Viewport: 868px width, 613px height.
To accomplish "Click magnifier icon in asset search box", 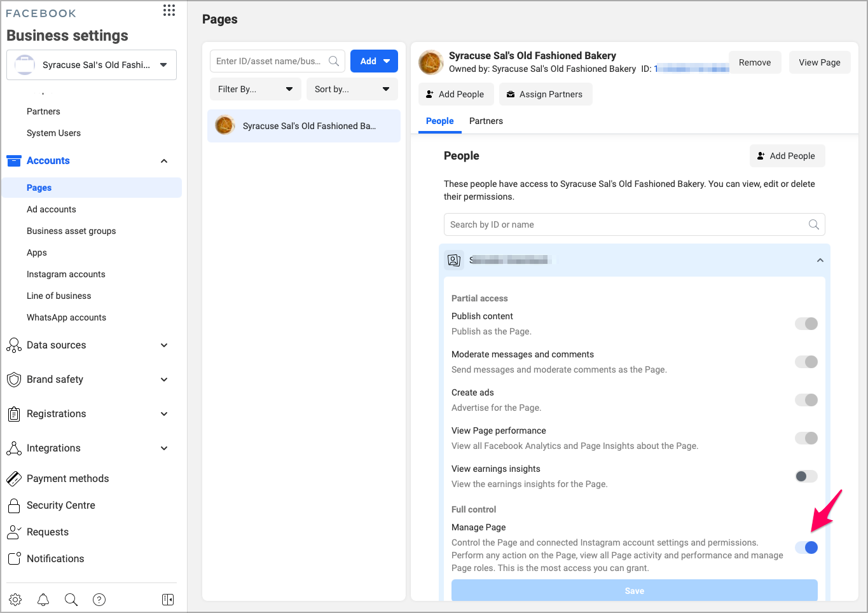I will tap(334, 61).
